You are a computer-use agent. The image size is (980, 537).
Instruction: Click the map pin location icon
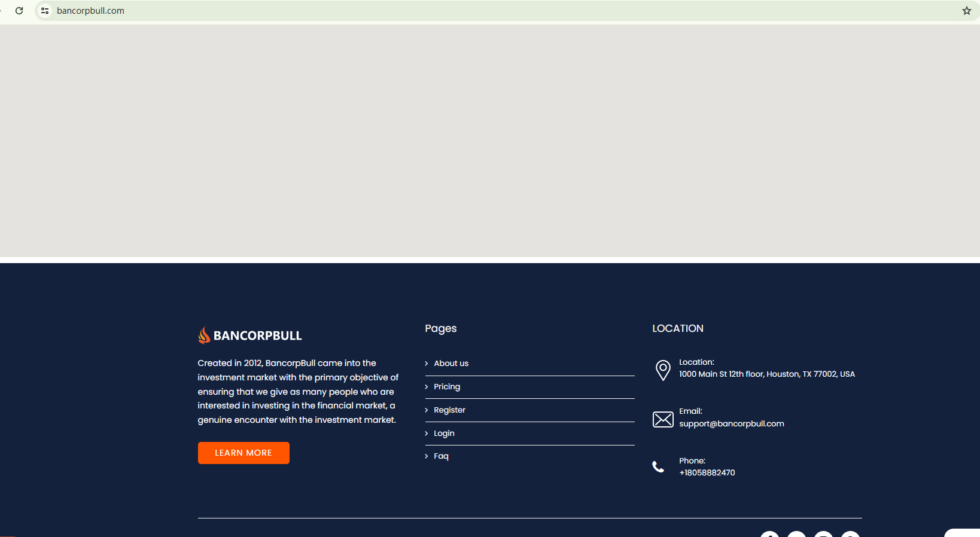click(663, 370)
